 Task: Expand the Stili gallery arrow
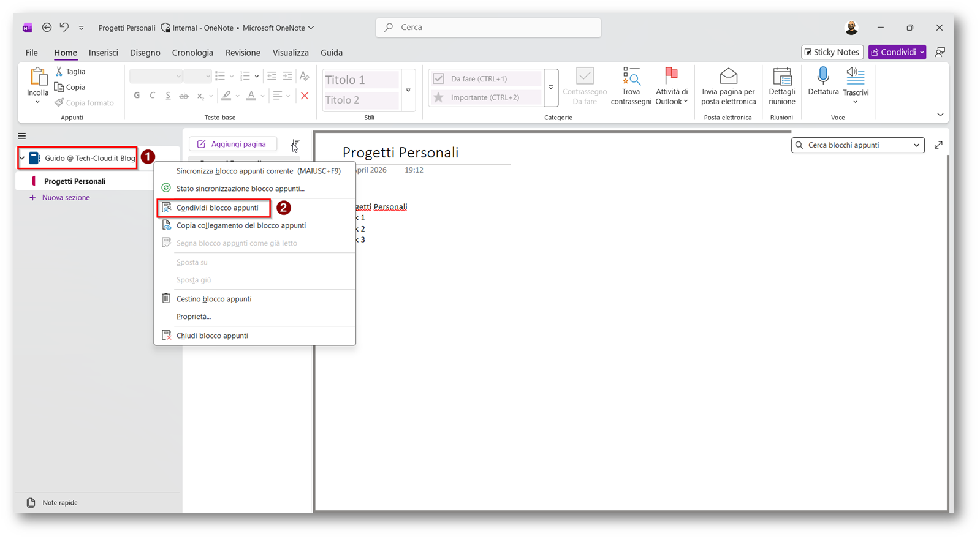click(408, 90)
